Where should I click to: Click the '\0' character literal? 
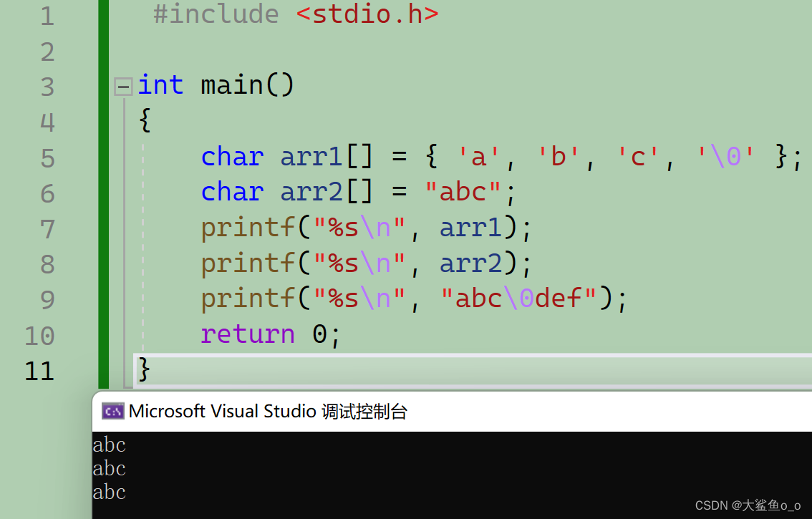pos(726,155)
